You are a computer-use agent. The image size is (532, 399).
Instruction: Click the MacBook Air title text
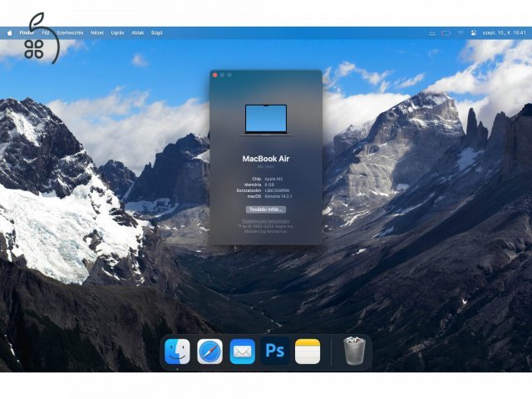266,159
